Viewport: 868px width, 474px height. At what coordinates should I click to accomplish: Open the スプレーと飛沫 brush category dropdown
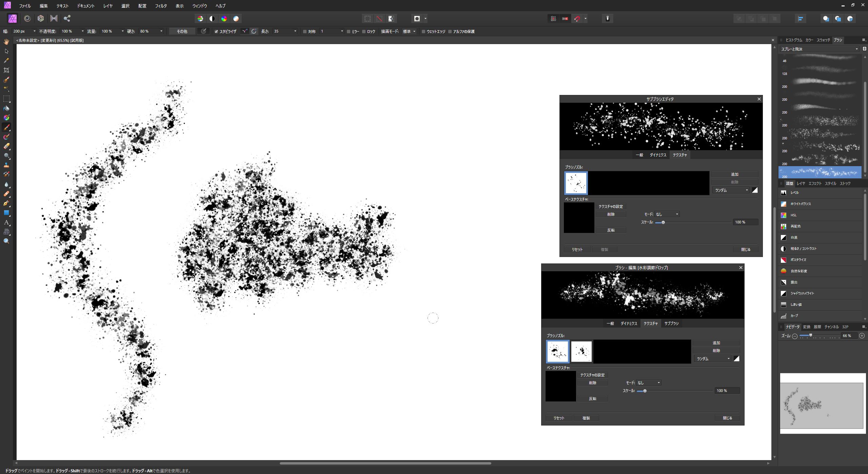point(820,49)
